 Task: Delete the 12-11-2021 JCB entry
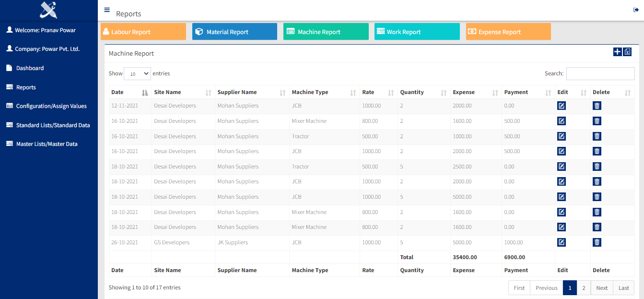pos(597,106)
